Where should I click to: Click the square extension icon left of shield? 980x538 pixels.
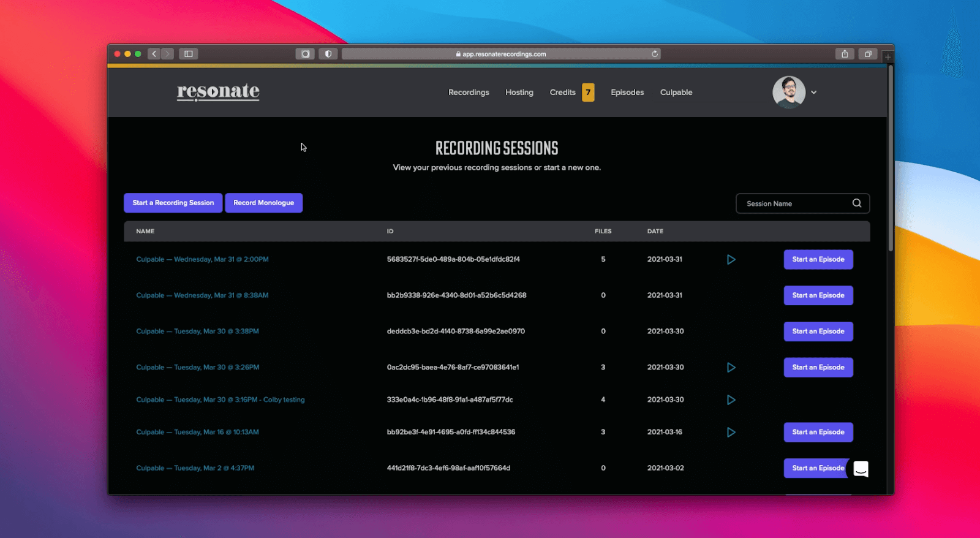click(x=305, y=54)
